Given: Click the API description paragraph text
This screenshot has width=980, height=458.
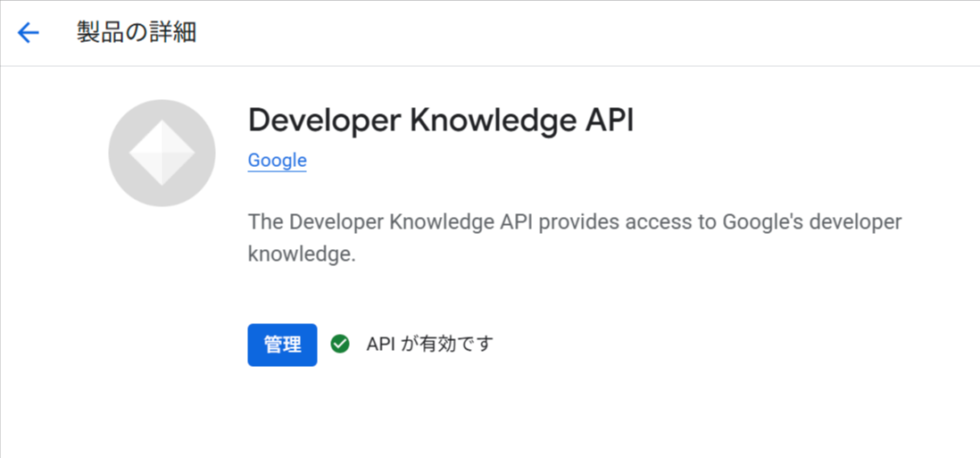Looking at the screenshot, I should point(575,238).
